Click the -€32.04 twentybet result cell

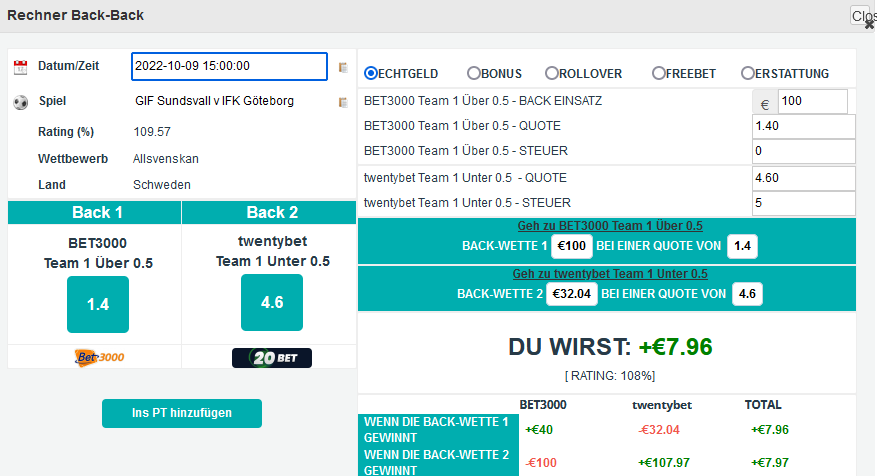point(659,430)
